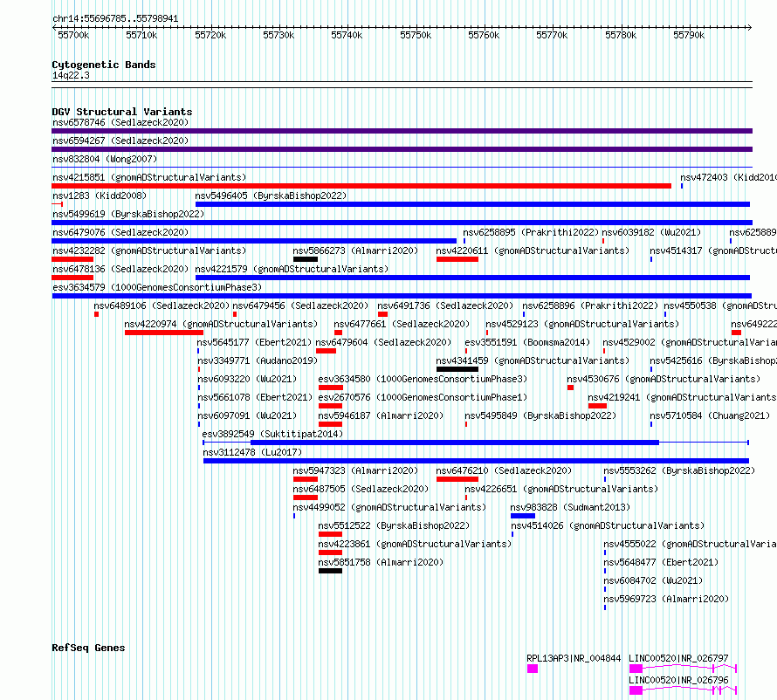Image resolution: width=777 pixels, height=700 pixels.
Task: Click the nsv4215851 gnomAD red bar
Action: (x=361, y=186)
